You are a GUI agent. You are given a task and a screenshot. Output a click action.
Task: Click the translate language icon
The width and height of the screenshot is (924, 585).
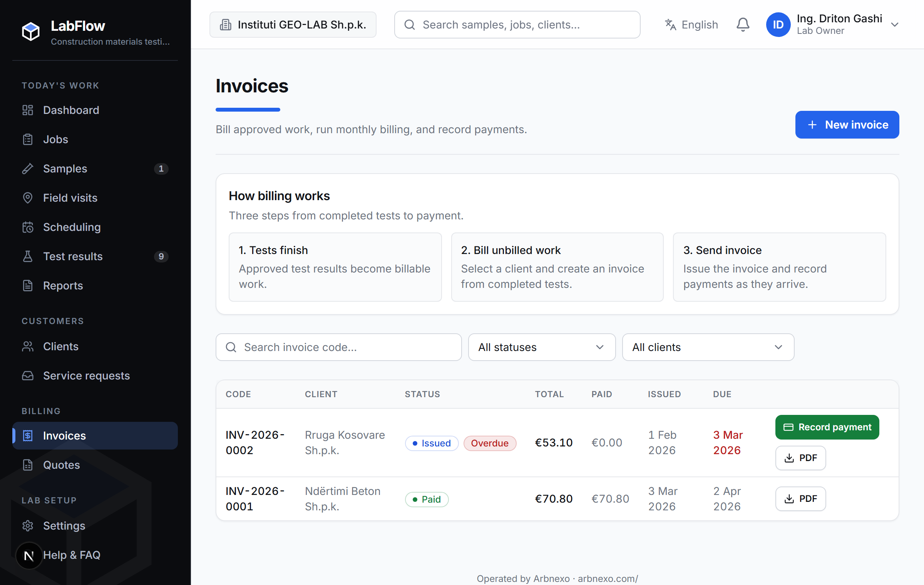tap(670, 25)
